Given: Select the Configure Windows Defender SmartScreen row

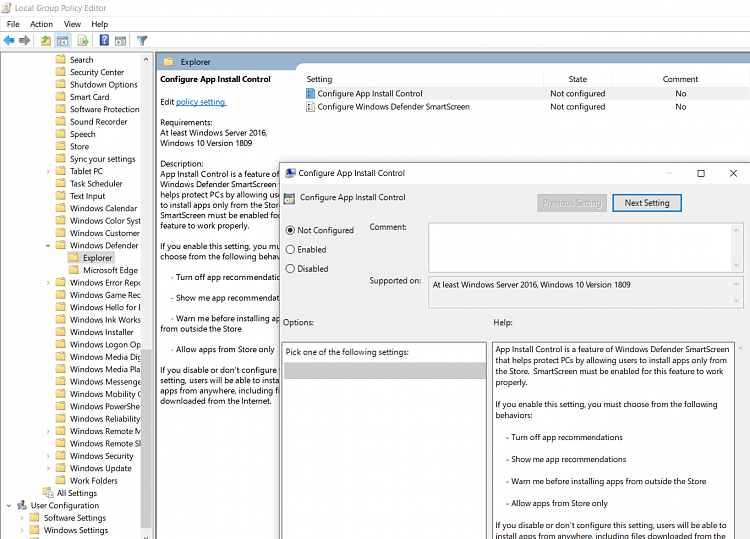Looking at the screenshot, I should point(527,107).
